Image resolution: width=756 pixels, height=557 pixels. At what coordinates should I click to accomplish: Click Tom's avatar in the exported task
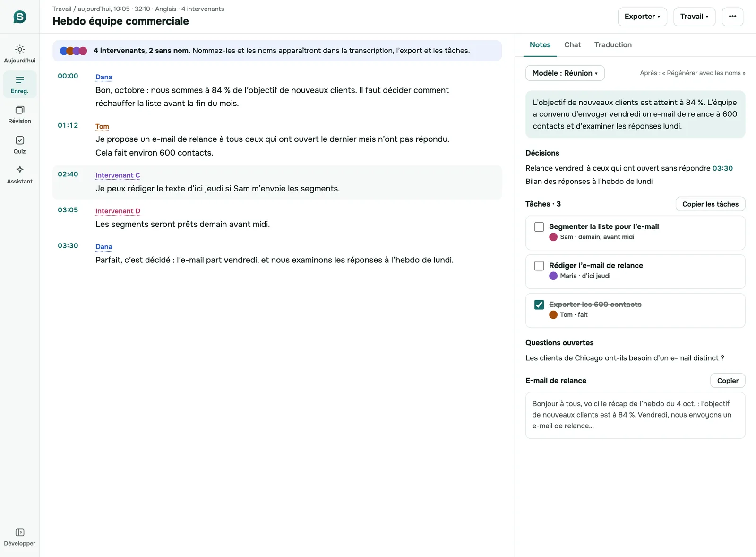(553, 314)
